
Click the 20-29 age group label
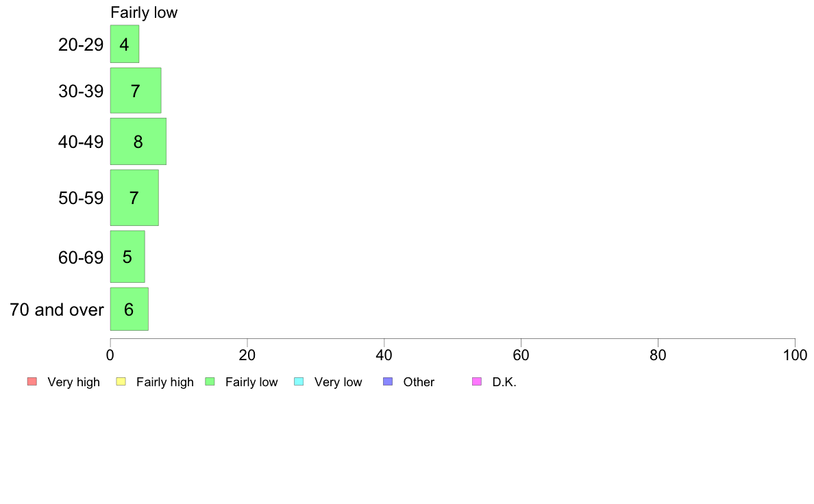point(81,45)
